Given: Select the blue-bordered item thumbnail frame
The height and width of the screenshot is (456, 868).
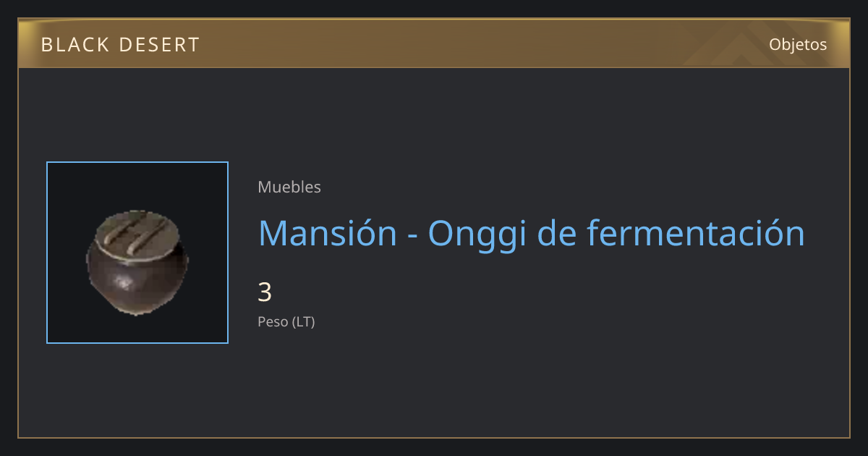Looking at the screenshot, I should click(x=137, y=253).
